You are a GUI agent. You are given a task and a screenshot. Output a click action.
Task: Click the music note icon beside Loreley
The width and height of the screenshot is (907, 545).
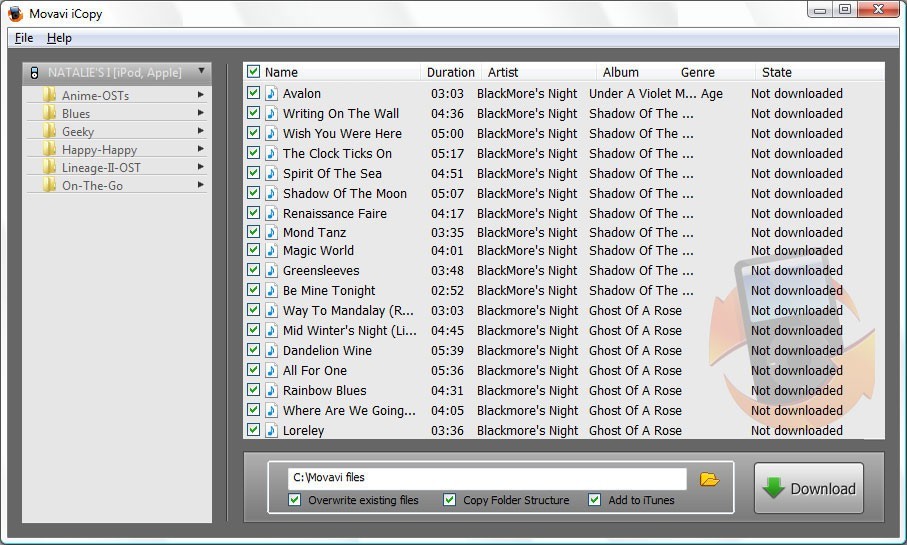coord(271,430)
